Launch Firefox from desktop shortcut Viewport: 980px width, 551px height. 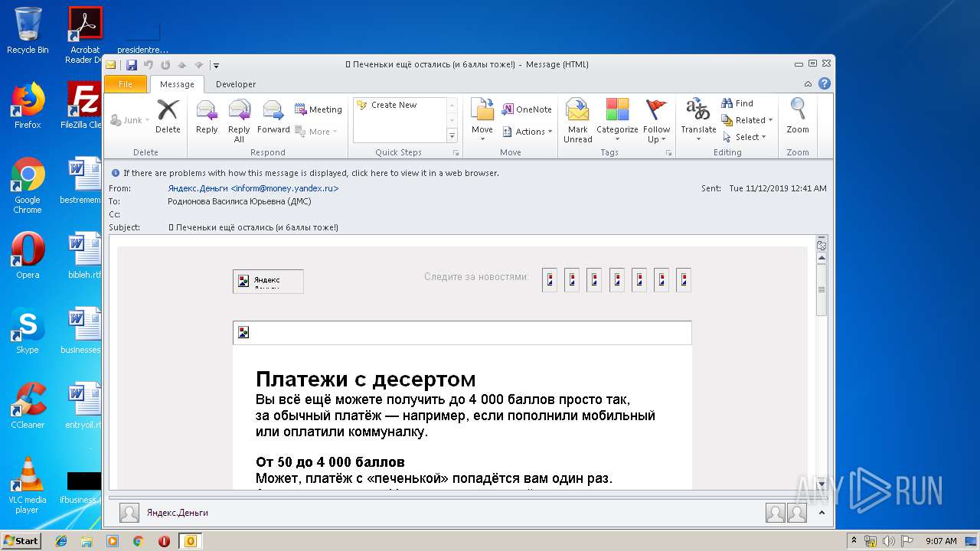(28, 106)
